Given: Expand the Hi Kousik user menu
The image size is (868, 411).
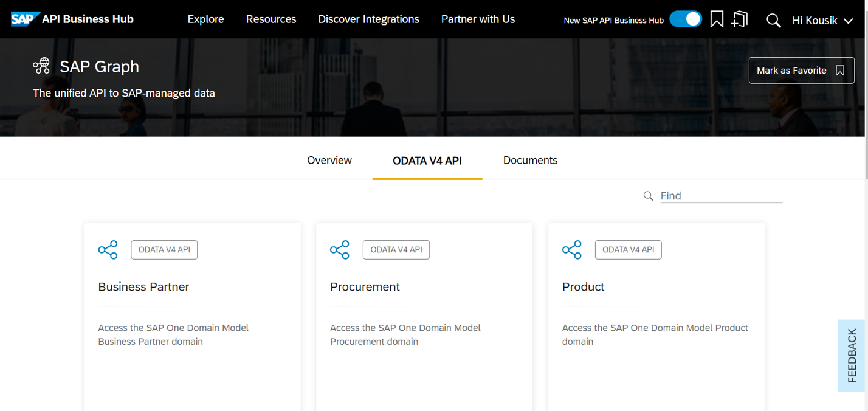Looking at the screenshot, I should (822, 20).
